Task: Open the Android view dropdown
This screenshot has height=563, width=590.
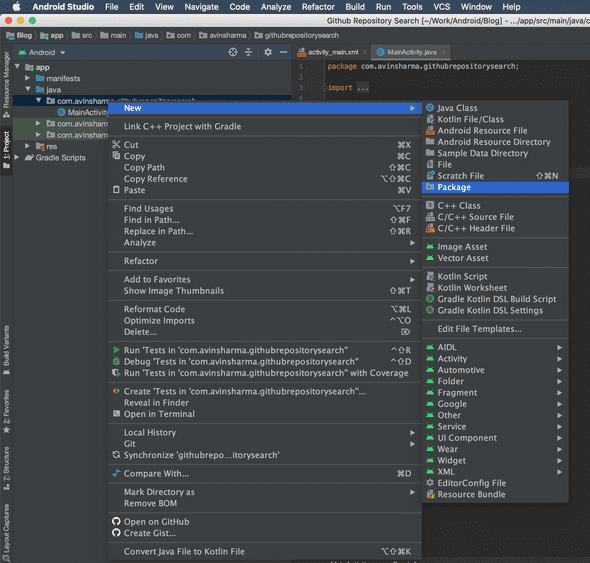Action: 42,52
